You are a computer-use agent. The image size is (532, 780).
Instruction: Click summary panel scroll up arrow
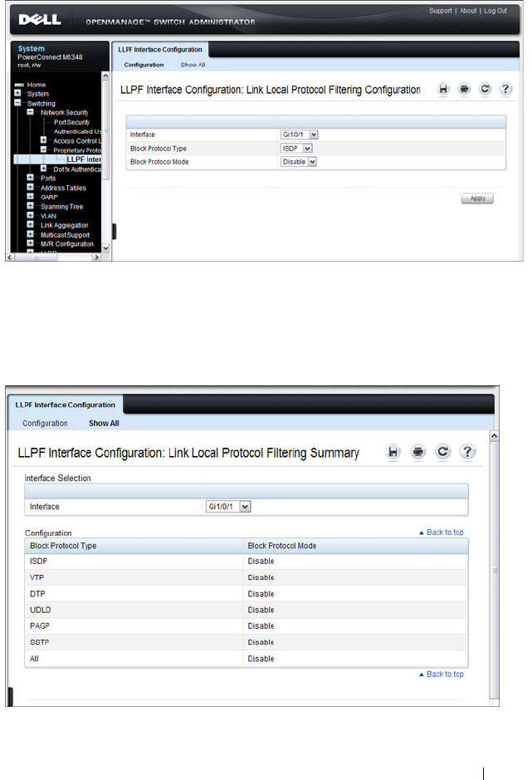pos(494,436)
